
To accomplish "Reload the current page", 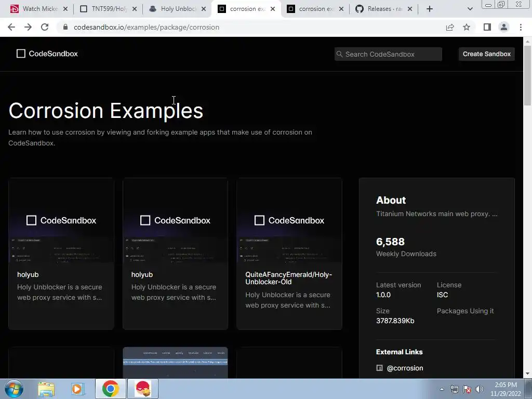I will (x=45, y=27).
